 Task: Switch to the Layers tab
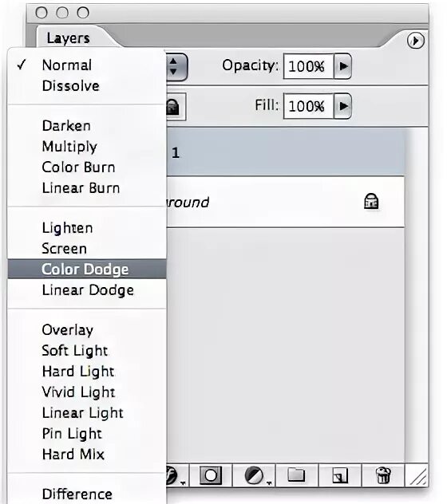point(68,38)
